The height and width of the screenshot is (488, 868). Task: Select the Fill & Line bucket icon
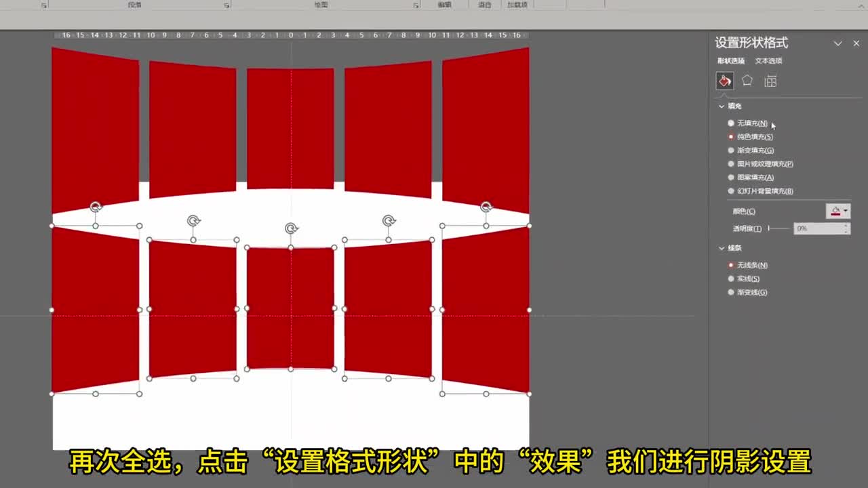click(724, 81)
